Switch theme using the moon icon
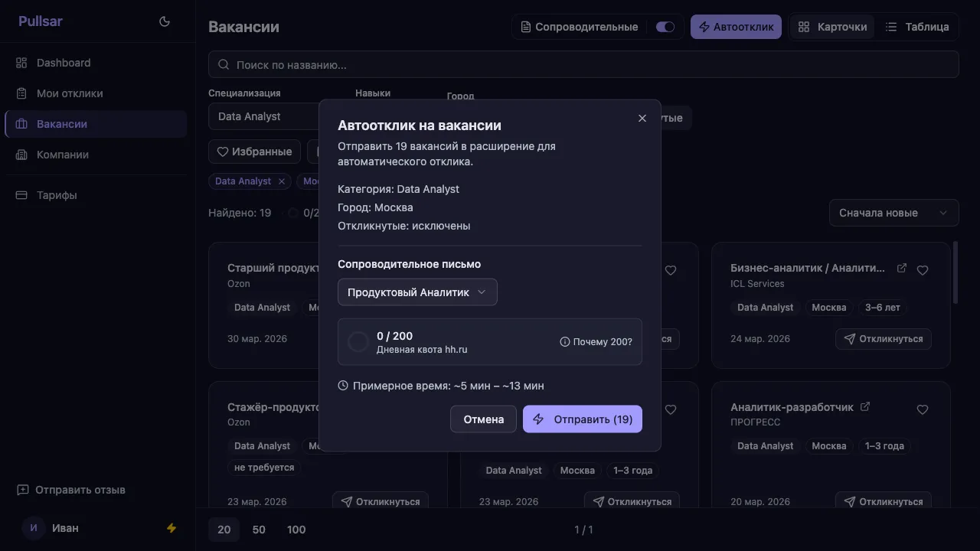Screen dimensions: 980x551 [x=164, y=21]
